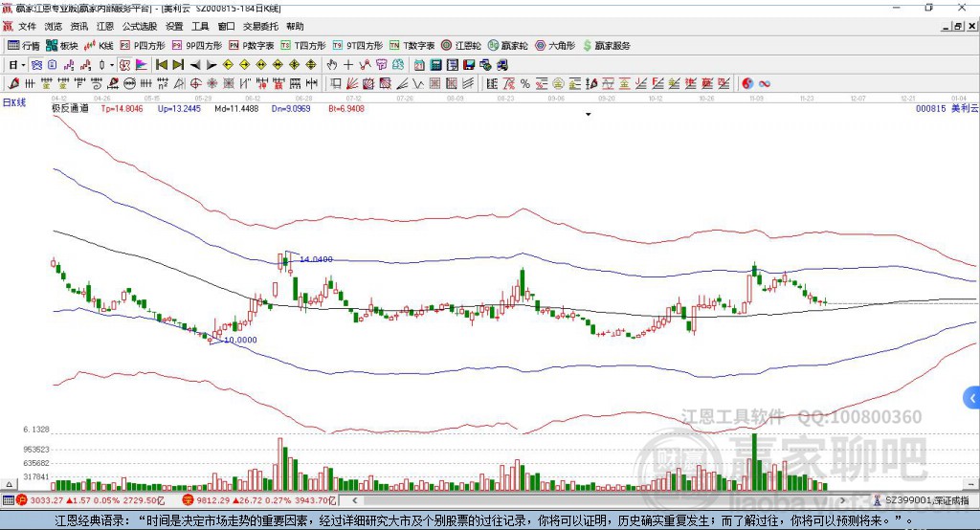Click the blue side panel arrow
The width and height of the screenshot is (980, 530).
972,397
